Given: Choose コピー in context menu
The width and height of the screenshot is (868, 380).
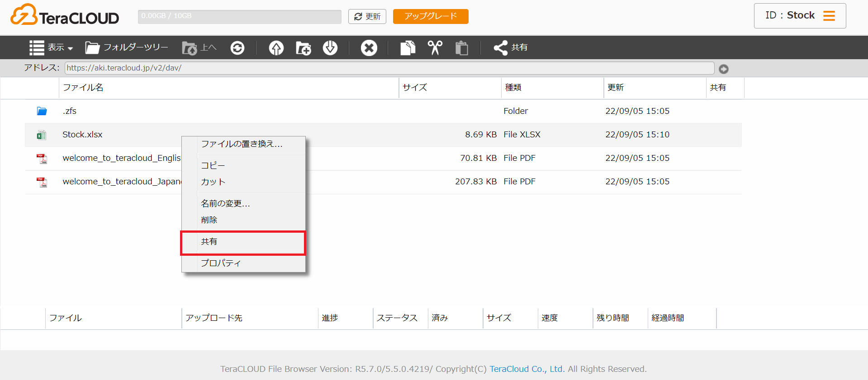Looking at the screenshot, I should coord(244,165).
